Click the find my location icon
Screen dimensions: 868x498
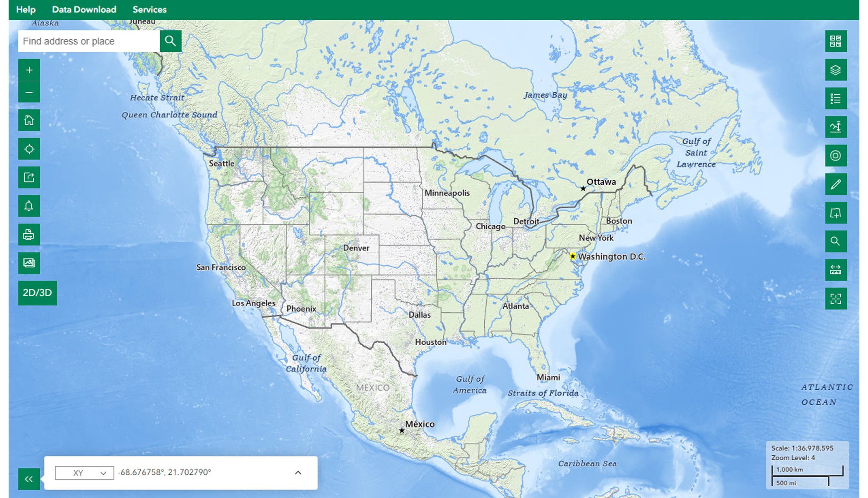click(x=29, y=149)
